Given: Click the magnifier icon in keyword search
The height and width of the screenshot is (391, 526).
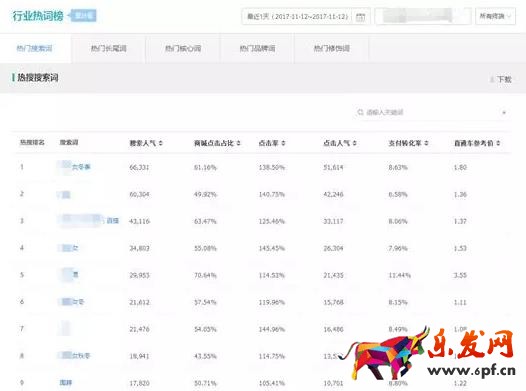Looking at the screenshot, I should pyautogui.click(x=360, y=112).
